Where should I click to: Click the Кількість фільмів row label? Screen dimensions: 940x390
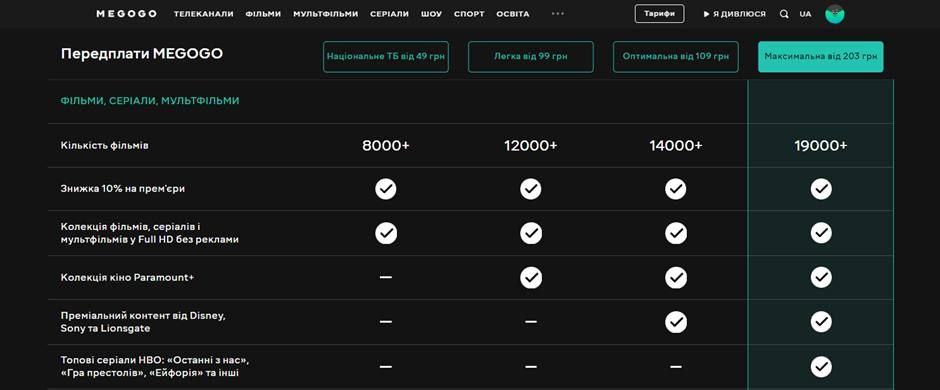pos(104,145)
